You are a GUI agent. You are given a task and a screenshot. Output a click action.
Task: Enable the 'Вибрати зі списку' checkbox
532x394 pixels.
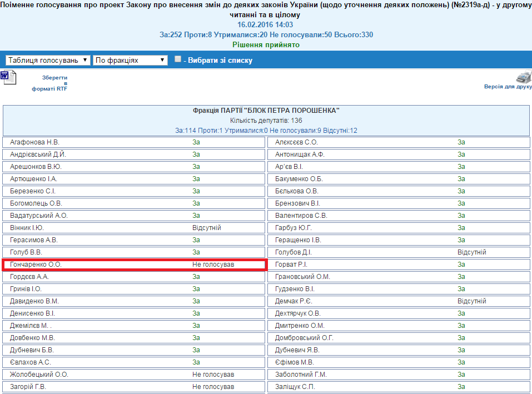178,59
